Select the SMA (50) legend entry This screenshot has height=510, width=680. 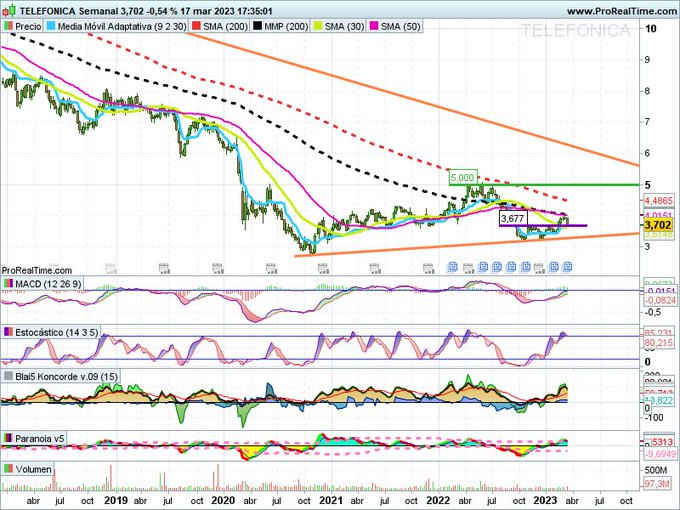click(x=395, y=26)
